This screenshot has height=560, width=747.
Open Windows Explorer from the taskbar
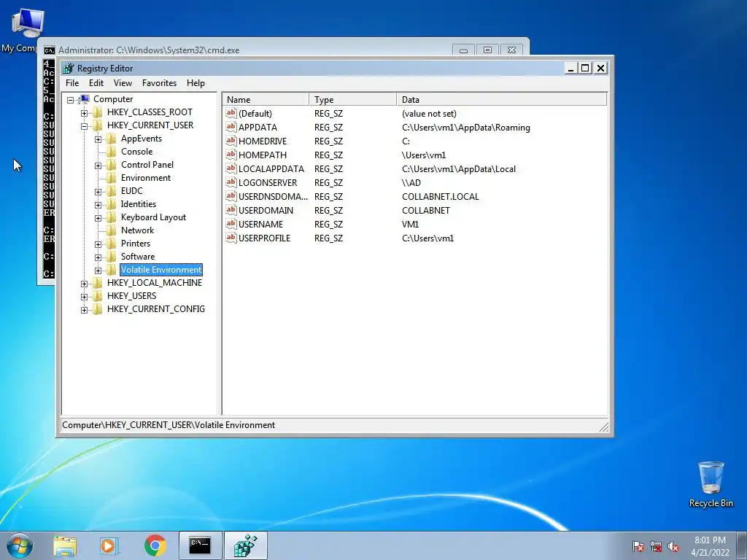pyautogui.click(x=65, y=545)
